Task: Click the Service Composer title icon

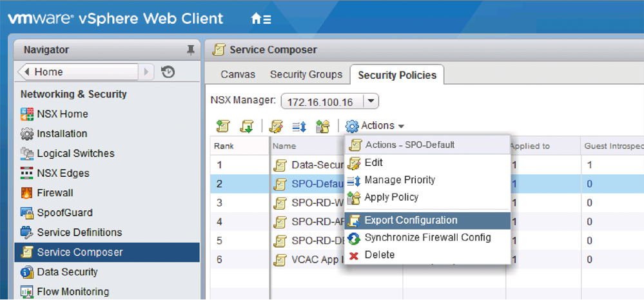Action: point(219,50)
